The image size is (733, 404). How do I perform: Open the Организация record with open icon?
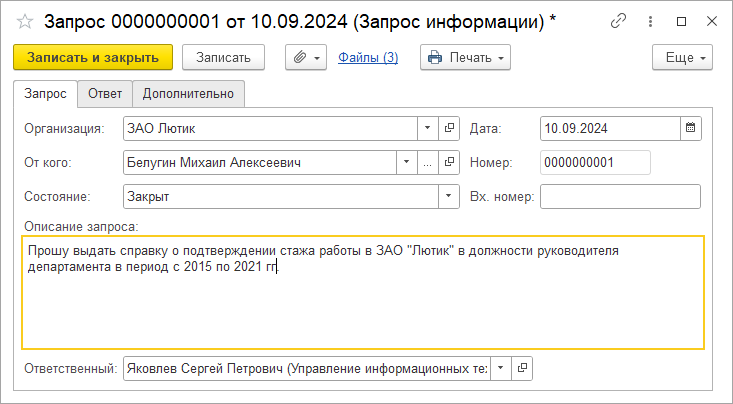[449, 128]
